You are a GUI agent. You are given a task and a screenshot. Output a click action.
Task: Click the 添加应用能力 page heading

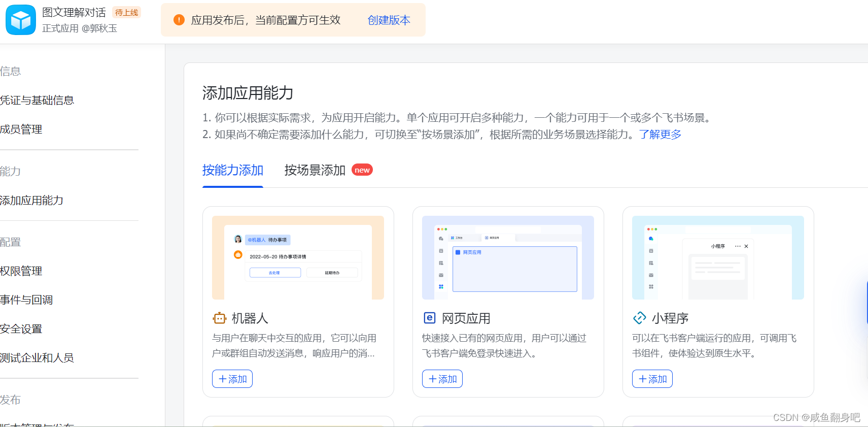coord(248,93)
